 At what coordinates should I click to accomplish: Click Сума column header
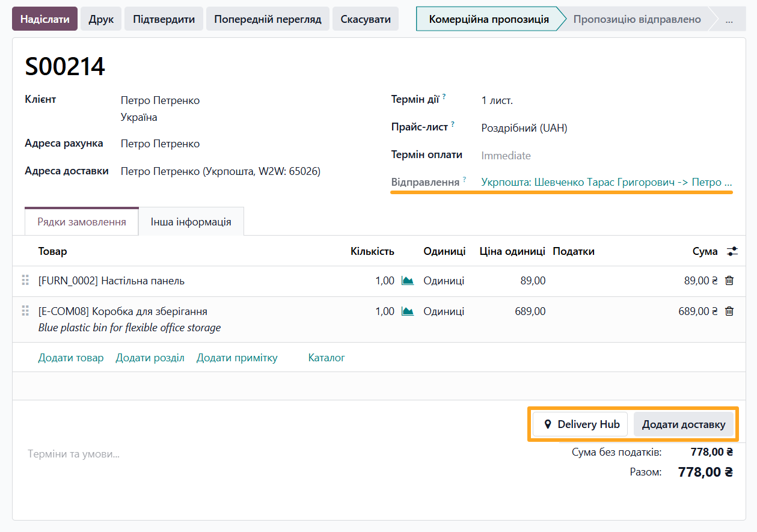click(705, 251)
